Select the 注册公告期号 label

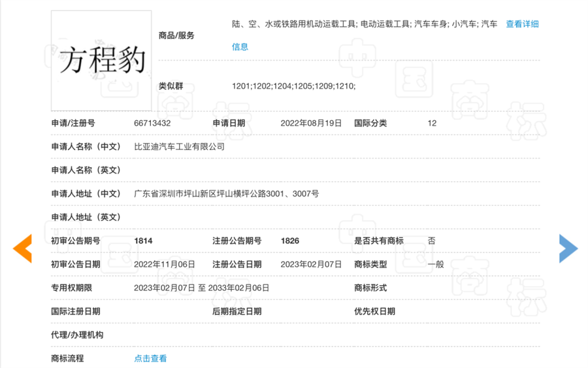(x=237, y=241)
